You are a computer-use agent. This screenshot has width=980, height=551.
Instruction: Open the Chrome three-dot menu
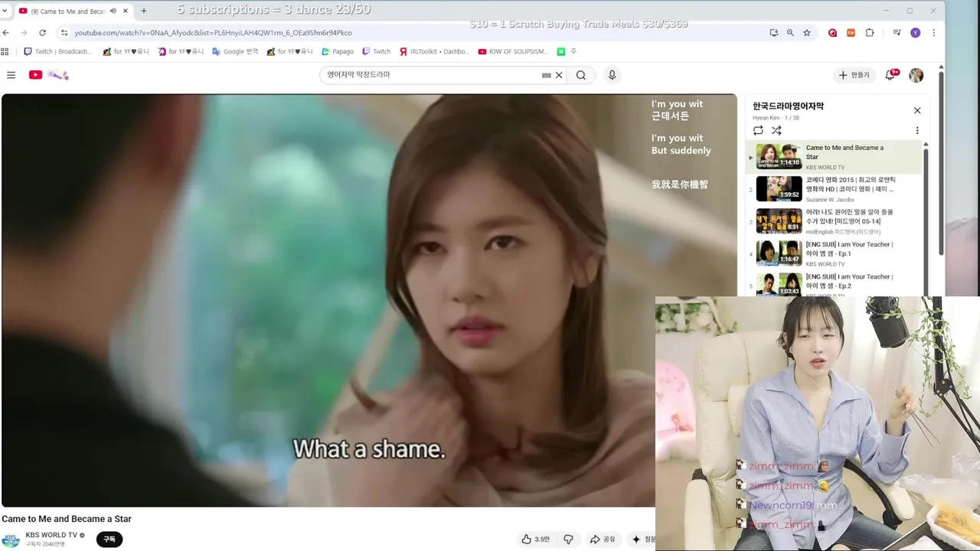[x=934, y=33]
